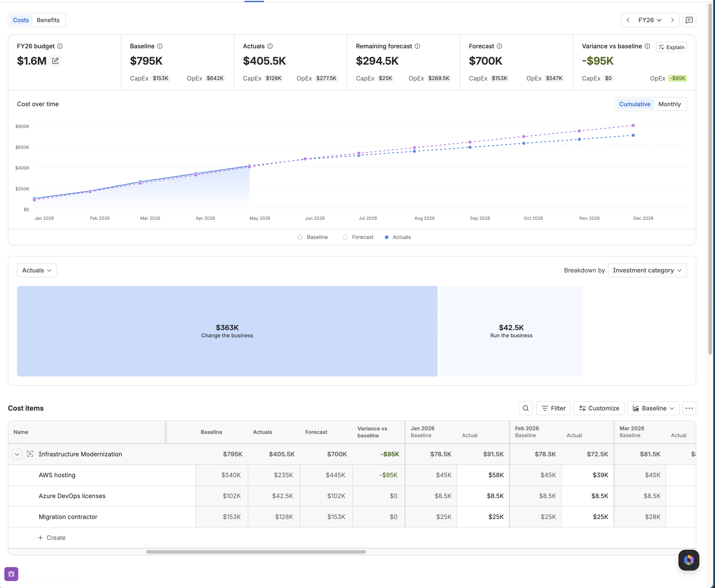The height and width of the screenshot is (588, 715).
Task: Select the Benefits tab
Action: [x=48, y=20]
